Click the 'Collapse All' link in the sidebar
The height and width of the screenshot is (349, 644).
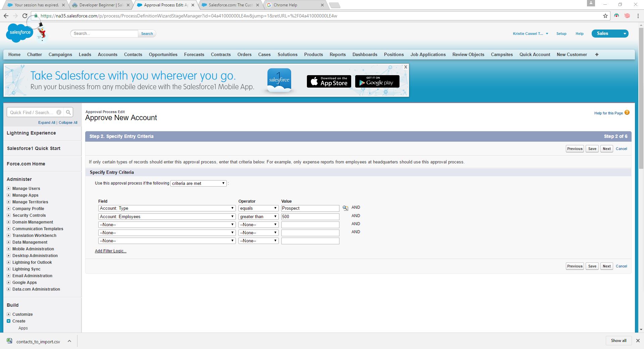68,122
